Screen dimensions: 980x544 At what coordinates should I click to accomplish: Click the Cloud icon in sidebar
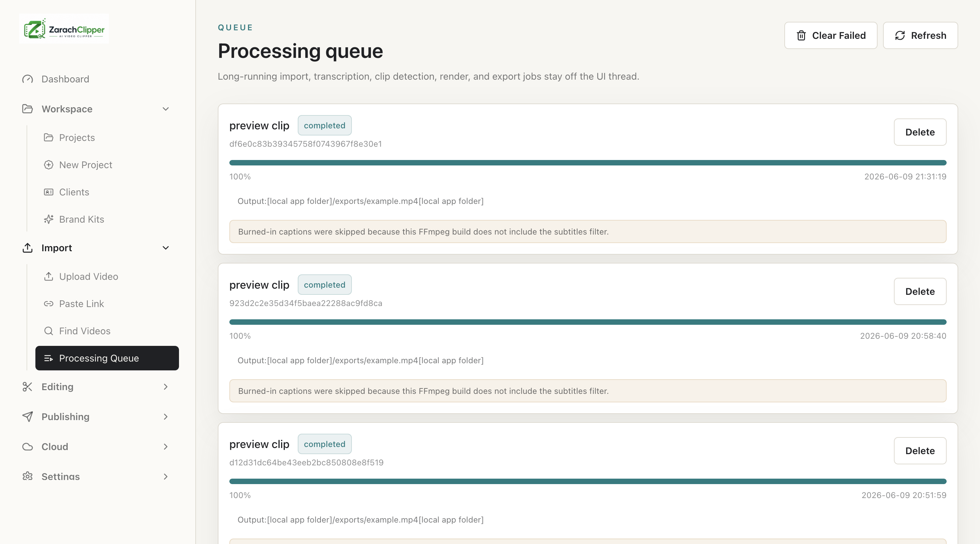27,447
